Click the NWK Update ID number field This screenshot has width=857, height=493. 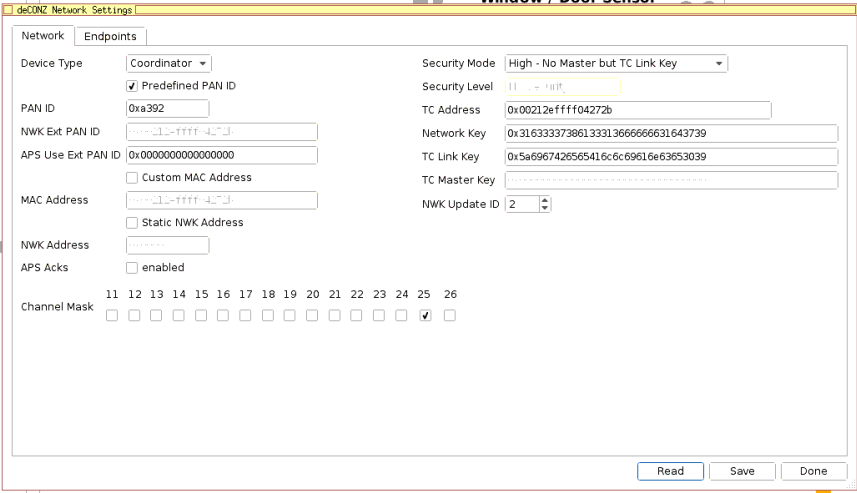[x=523, y=204]
